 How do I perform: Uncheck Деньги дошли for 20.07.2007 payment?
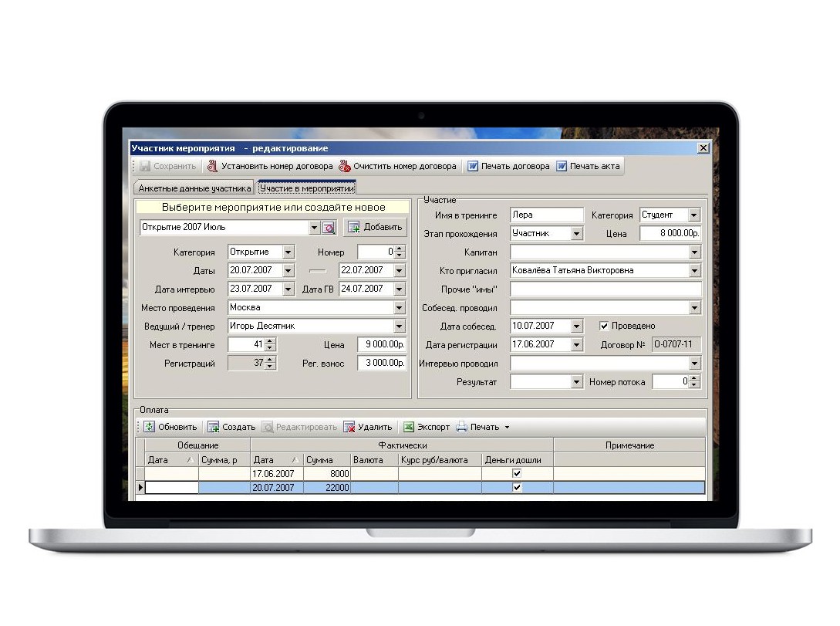[517, 487]
